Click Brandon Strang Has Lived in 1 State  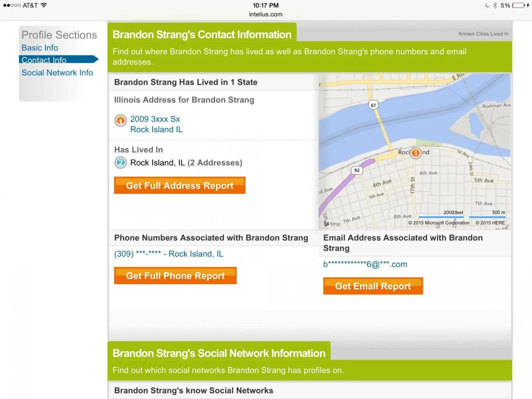coord(186,82)
